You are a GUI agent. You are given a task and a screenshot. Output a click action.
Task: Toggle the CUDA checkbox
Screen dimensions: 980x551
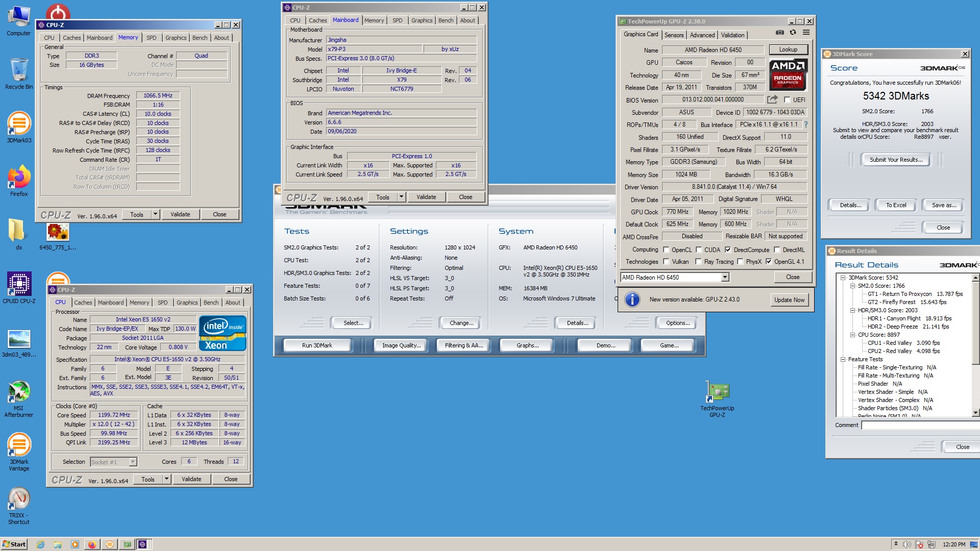tap(699, 250)
